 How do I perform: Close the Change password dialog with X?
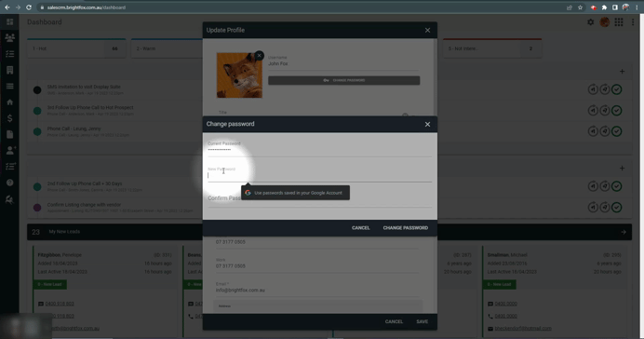pos(427,124)
